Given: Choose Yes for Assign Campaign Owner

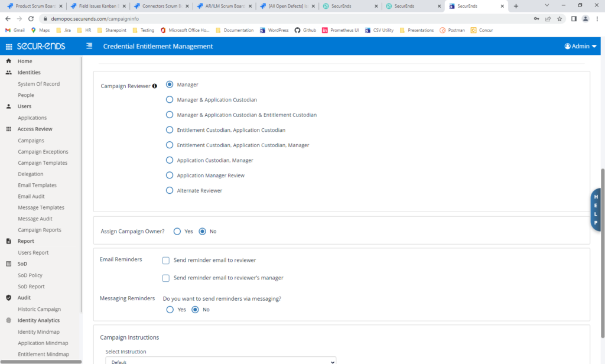Looking at the screenshot, I should [x=177, y=231].
